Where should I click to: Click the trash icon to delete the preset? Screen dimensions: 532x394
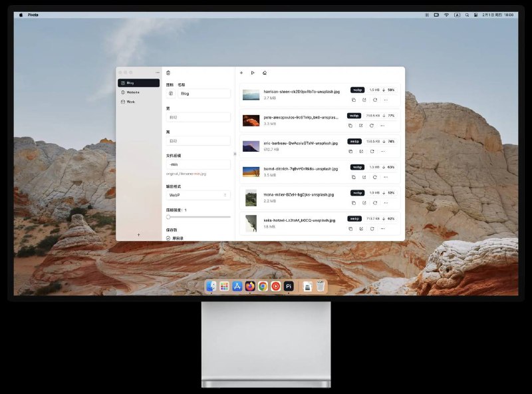168,73
